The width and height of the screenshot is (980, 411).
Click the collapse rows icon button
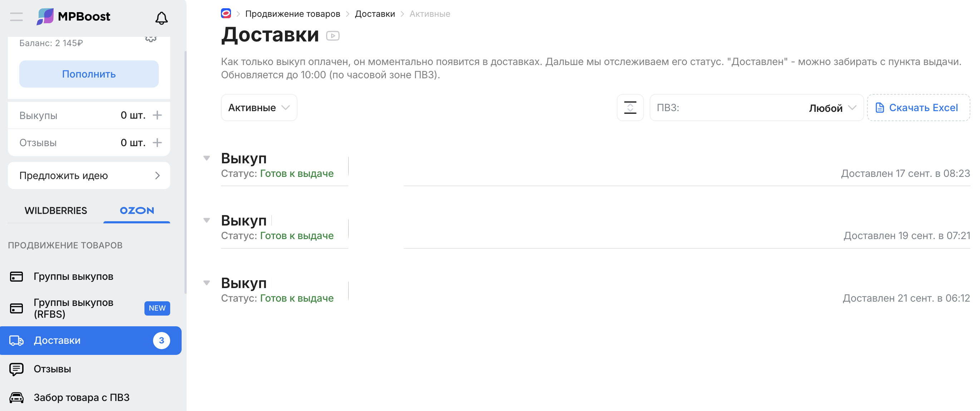point(630,108)
